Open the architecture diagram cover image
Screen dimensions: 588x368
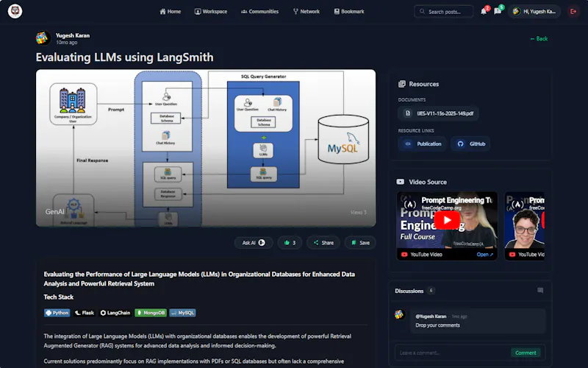click(x=206, y=148)
